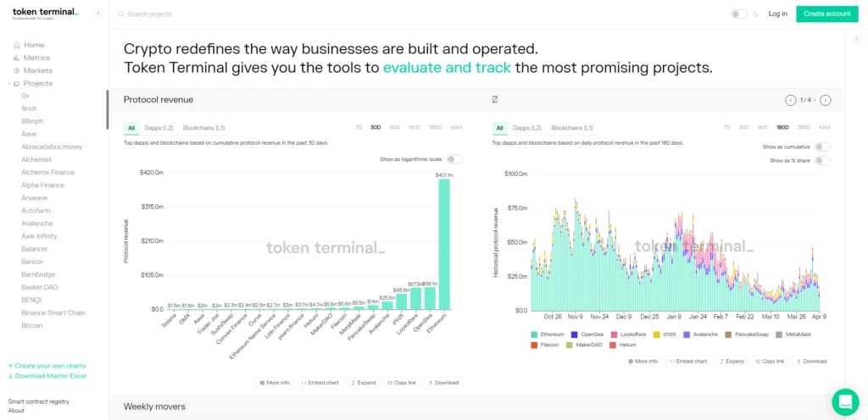The image size is (868, 420).
Task: Click the Create account button
Action: tap(827, 14)
